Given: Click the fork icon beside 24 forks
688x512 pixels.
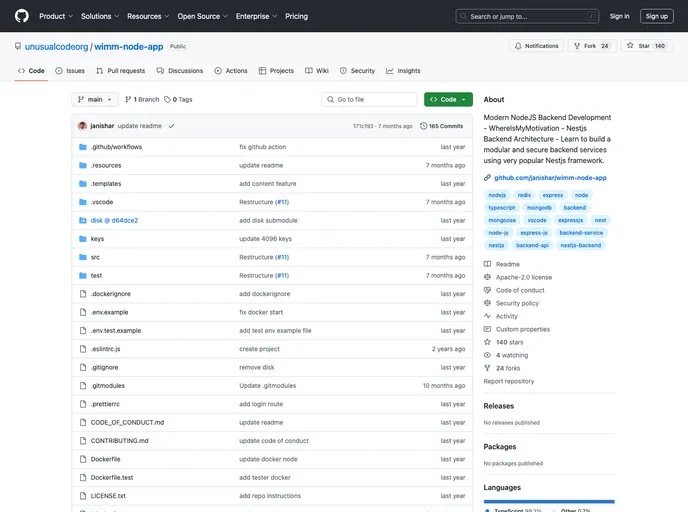Looking at the screenshot, I should 487,368.
